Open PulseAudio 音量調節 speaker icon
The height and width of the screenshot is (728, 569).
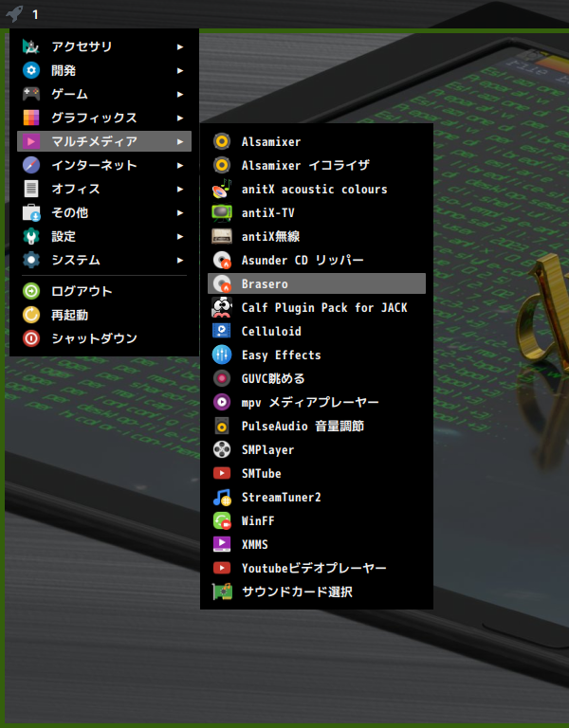[222, 426]
